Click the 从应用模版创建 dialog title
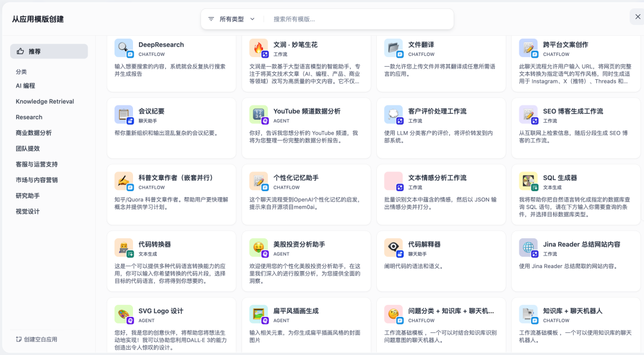 (x=38, y=19)
